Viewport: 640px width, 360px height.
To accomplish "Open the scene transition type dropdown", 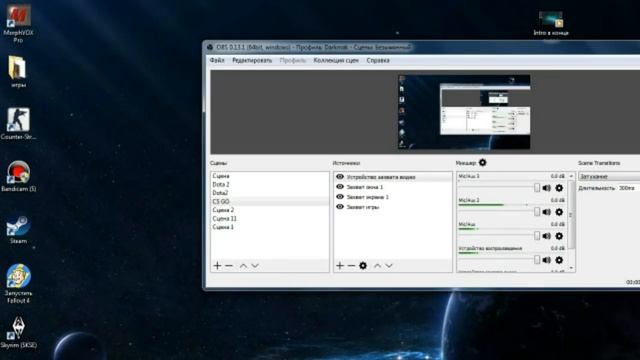I will pyautogui.click(x=609, y=176).
